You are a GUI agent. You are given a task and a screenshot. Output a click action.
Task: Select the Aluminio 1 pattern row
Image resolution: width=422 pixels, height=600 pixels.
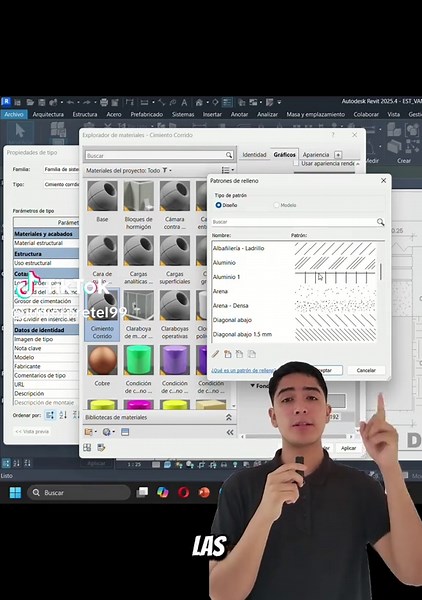click(294, 277)
